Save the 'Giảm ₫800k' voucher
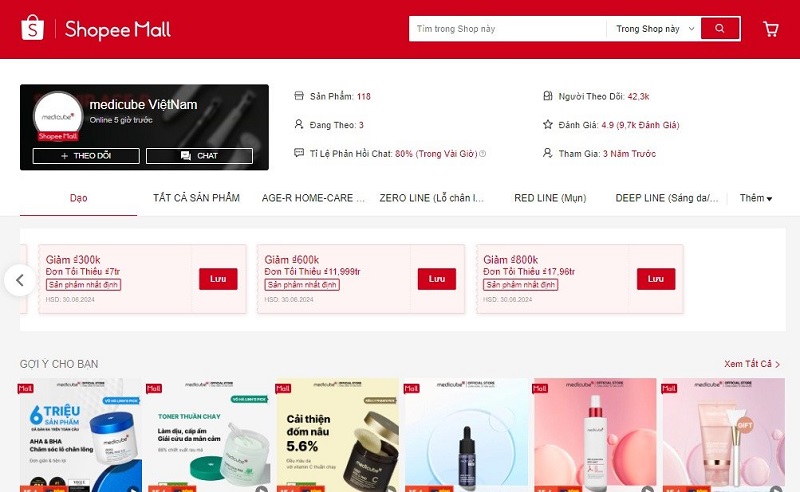This screenshot has width=800, height=492. coord(655,279)
